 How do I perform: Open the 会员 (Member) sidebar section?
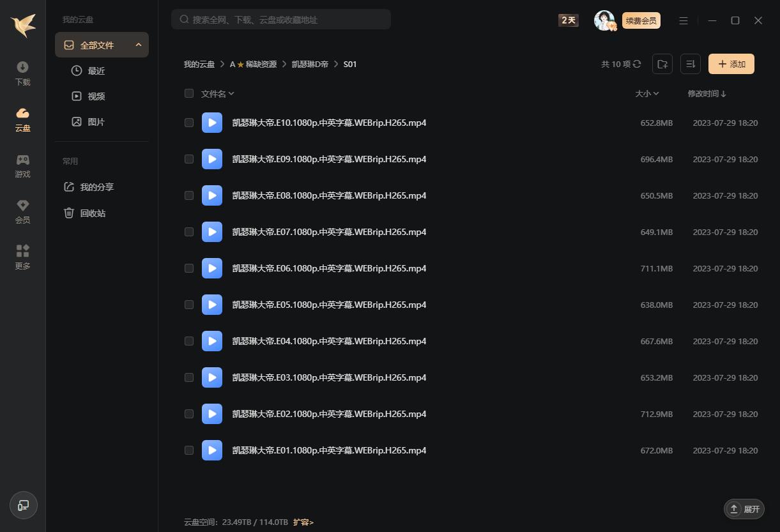22,211
